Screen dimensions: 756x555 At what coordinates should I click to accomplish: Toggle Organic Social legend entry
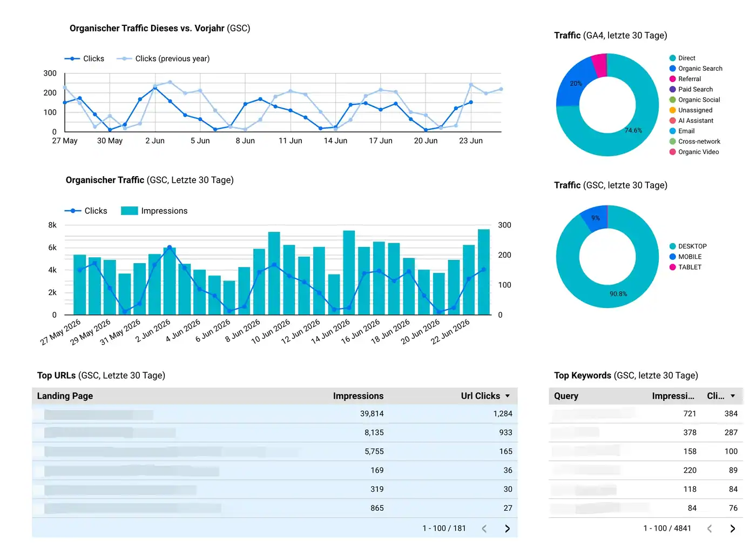694,100
